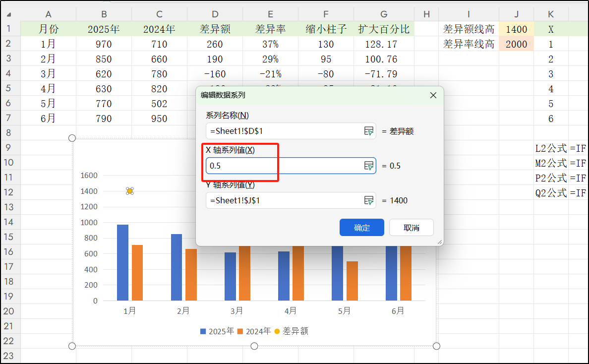The width and height of the screenshot is (589, 364).
Task: Click header cell 2025年
Action: [104, 29]
